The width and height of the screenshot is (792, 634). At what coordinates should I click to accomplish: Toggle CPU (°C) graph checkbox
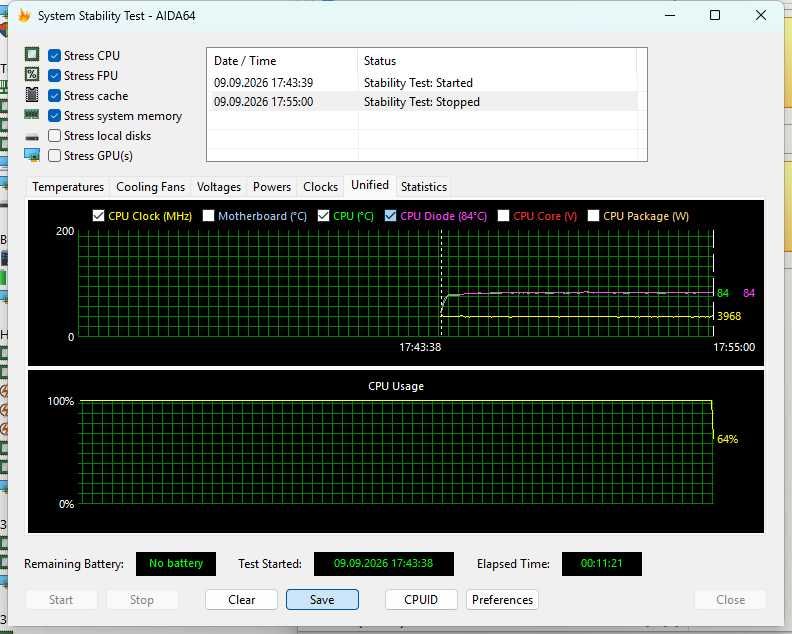[x=323, y=216]
